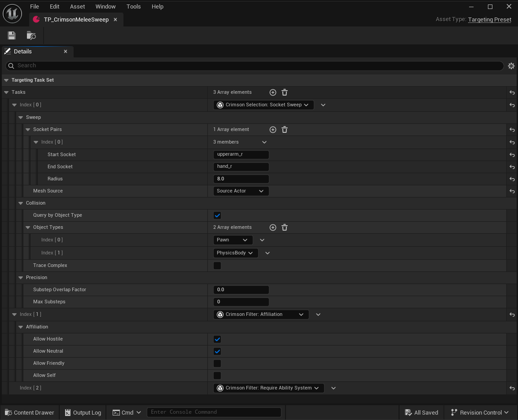Reset Socket Pairs Index [0] members row
Screen dimensions: 518x420
[x=512, y=142]
